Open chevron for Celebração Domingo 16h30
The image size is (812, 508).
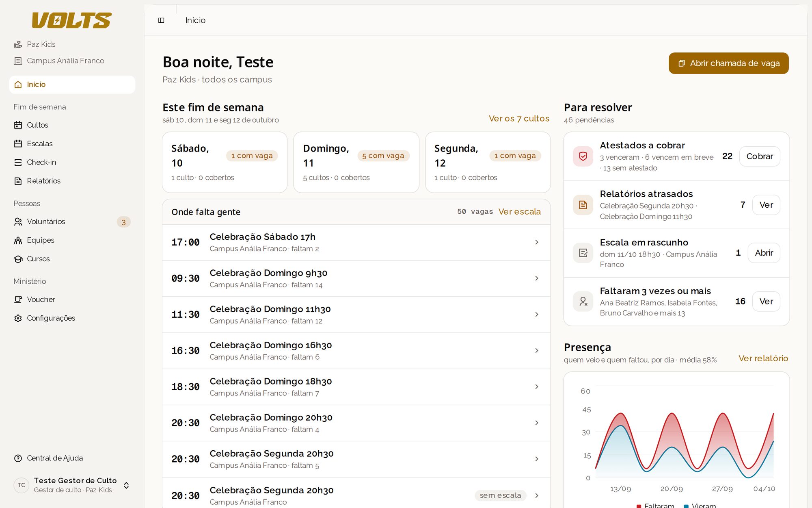point(537,351)
